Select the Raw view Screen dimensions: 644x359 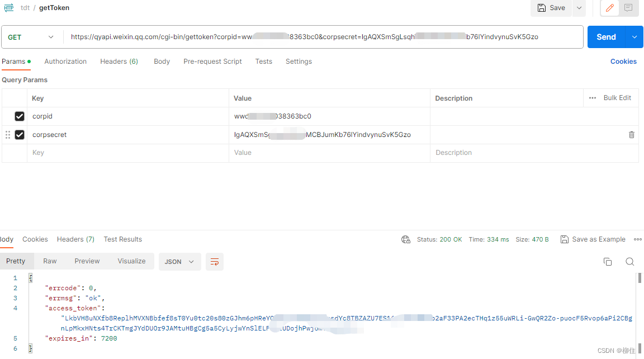pos(50,261)
